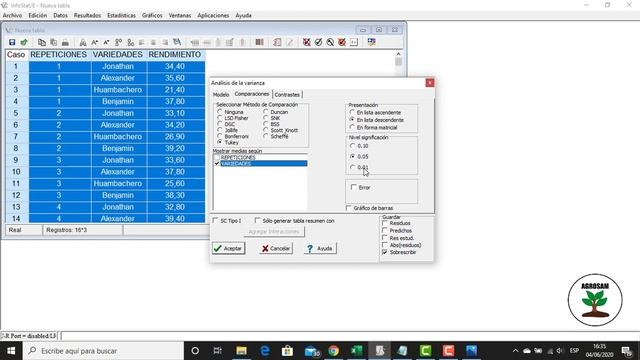Choose the Tukey comparison method
640x360 pixels.
click(220, 142)
